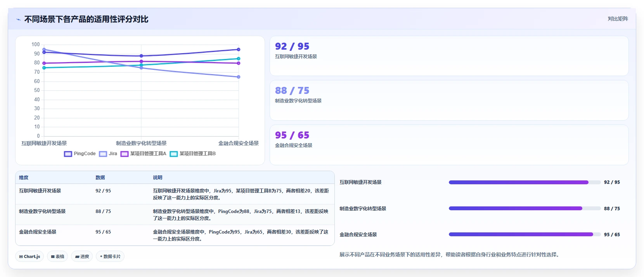Image resolution: width=644 pixels, height=277 pixels.
Task: Select the 88 / 75 score card
Action: pos(449,100)
